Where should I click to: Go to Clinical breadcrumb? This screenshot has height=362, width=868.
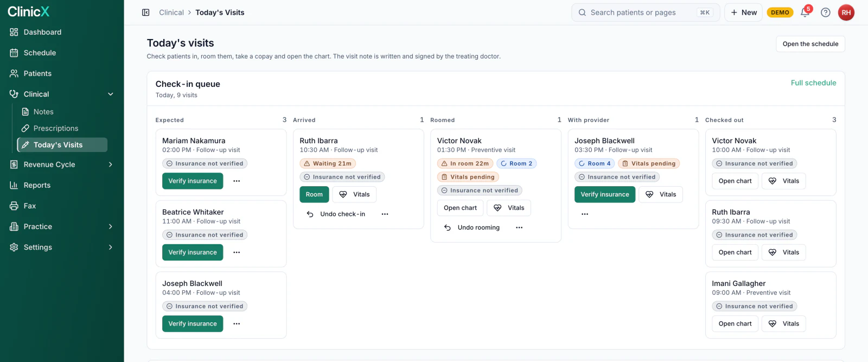[x=171, y=12]
